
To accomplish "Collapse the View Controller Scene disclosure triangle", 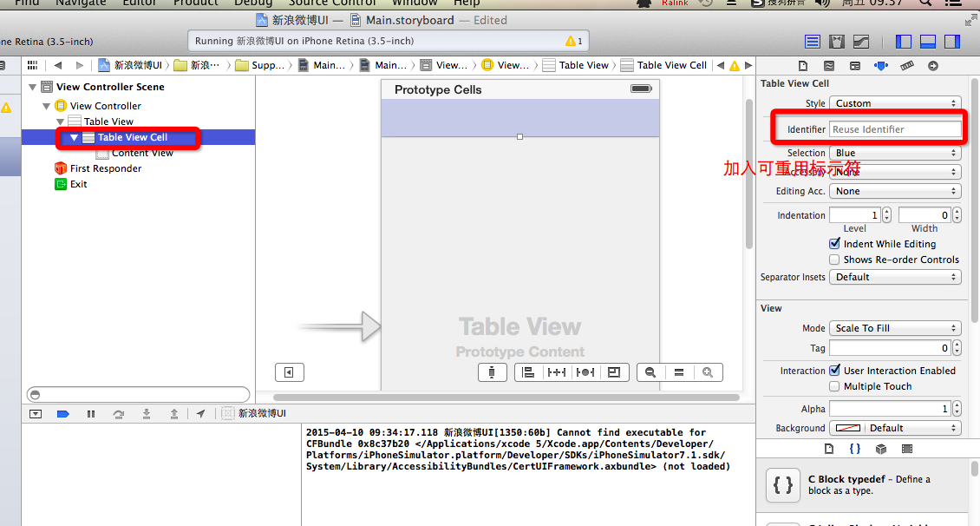I will click(x=32, y=87).
